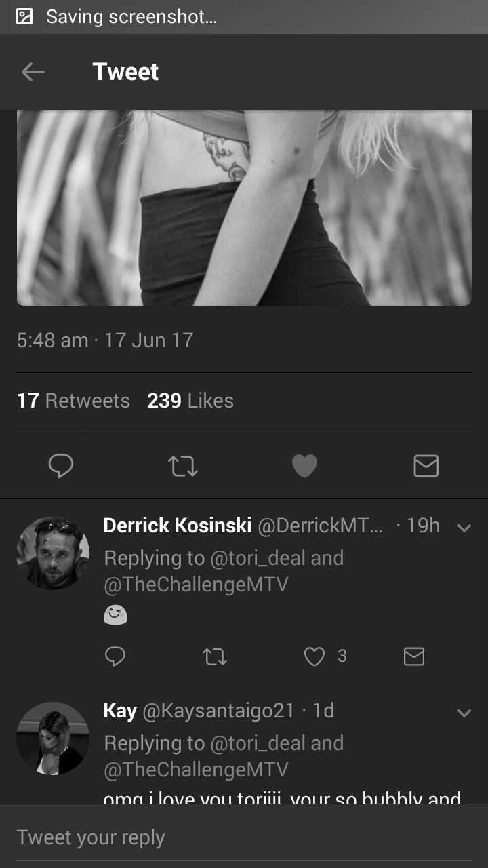Open Kay's profile avatar

point(53,738)
